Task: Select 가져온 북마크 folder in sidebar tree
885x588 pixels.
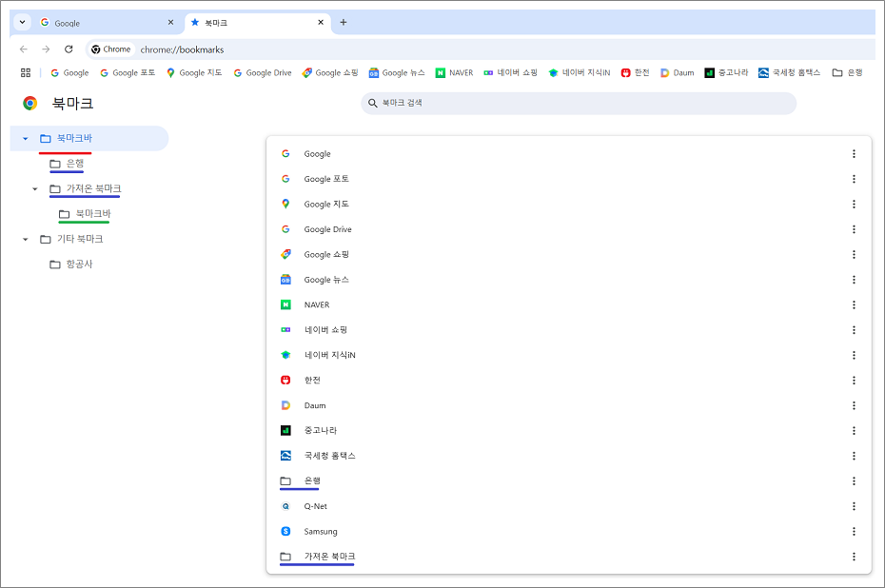Action: [x=86, y=188]
